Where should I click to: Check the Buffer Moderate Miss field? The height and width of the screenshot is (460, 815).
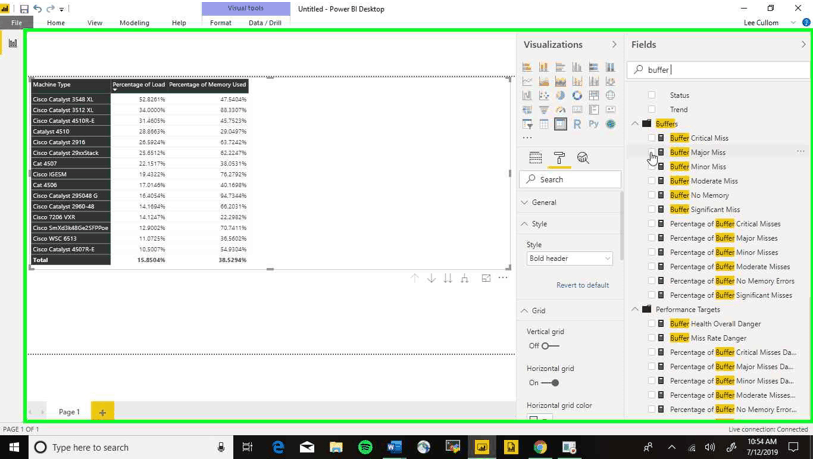[x=652, y=181]
